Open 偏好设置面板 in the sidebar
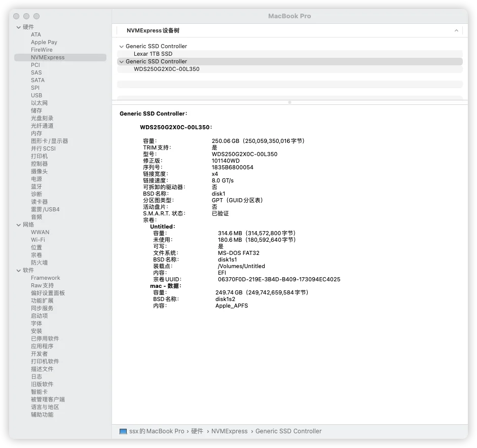This screenshot has width=477, height=448. tap(48, 293)
